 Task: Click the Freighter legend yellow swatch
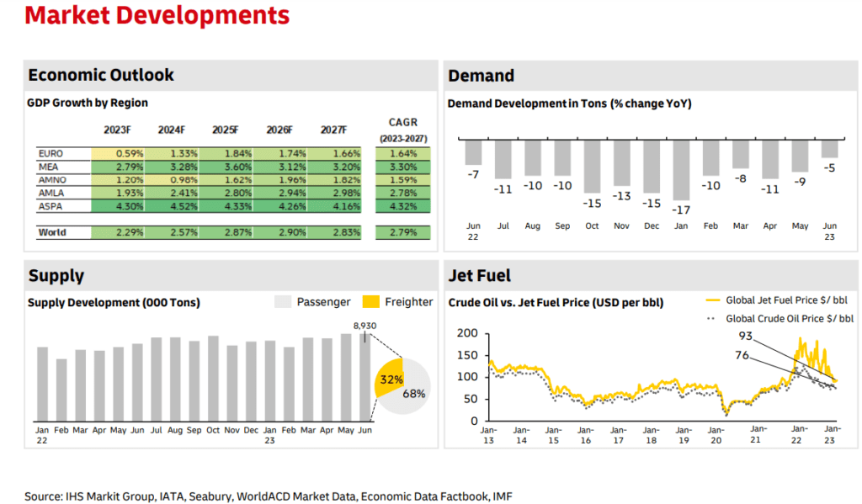(x=371, y=302)
